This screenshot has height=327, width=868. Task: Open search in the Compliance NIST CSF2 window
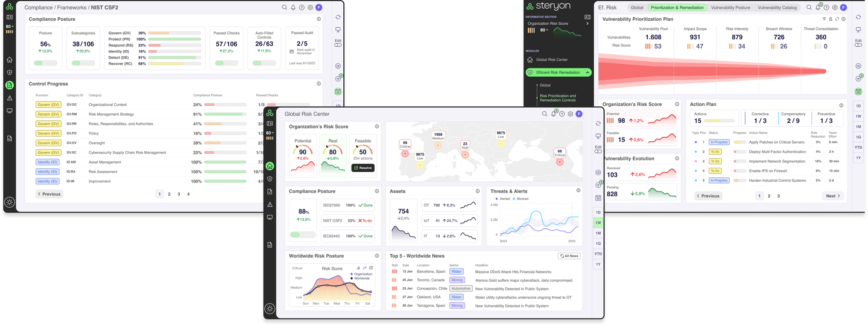click(x=284, y=7)
